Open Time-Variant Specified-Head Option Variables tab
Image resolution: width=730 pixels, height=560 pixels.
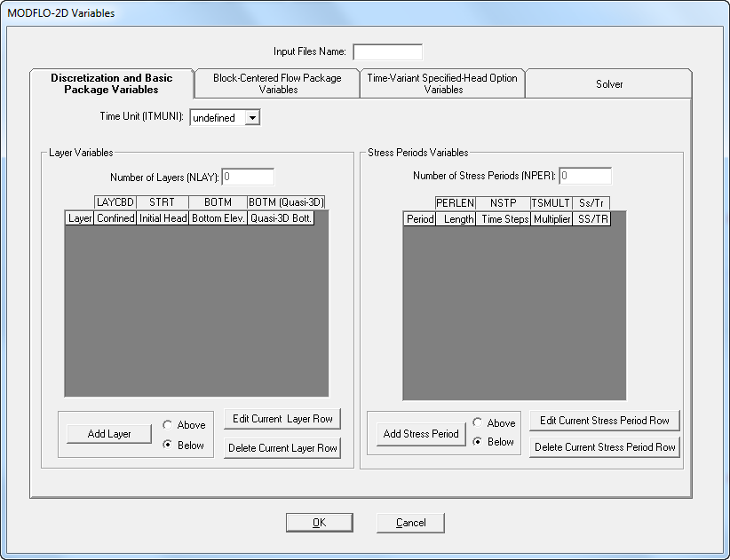pos(442,83)
